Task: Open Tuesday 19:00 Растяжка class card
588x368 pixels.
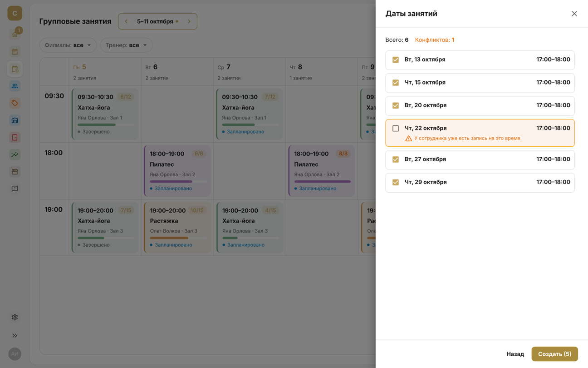Action: [x=177, y=227]
